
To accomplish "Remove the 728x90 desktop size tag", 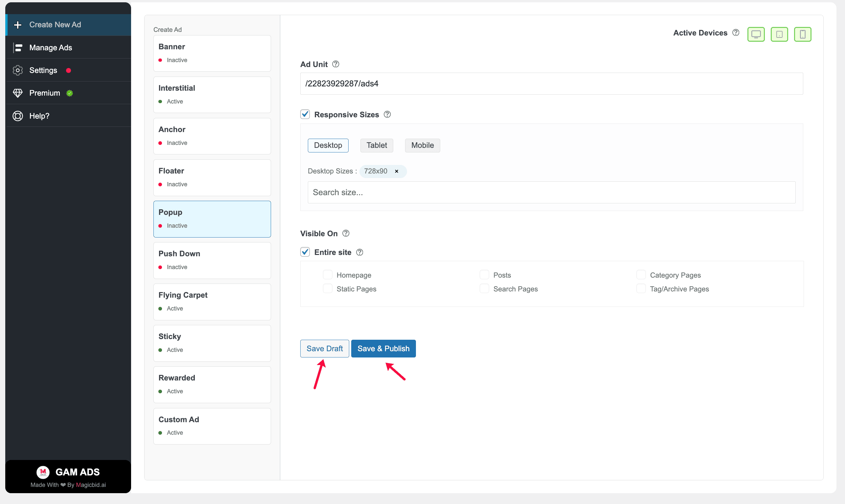I will 396,171.
